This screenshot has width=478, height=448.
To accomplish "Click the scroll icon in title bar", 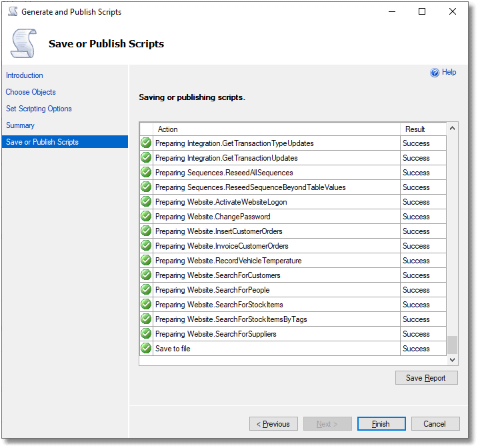I will (13, 11).
